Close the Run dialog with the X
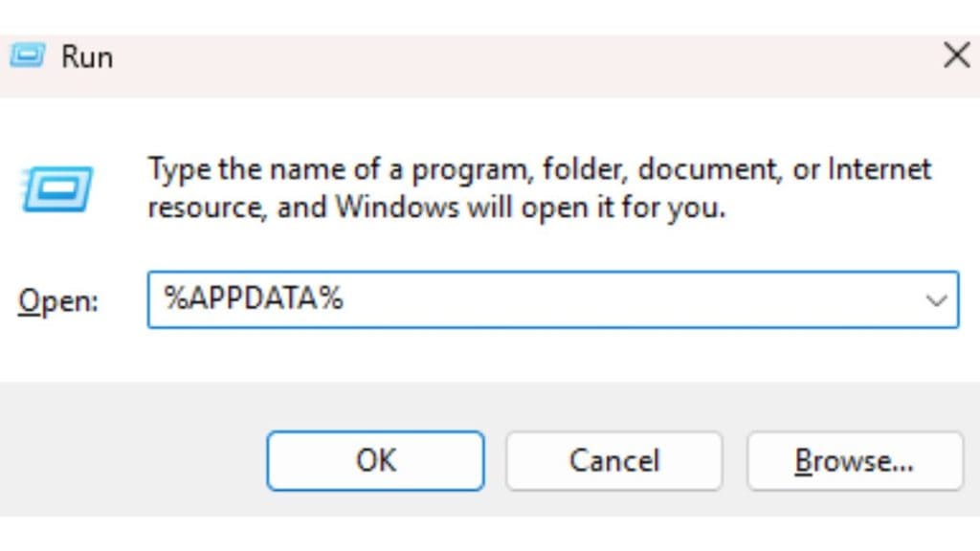 [x=956, y=56]
